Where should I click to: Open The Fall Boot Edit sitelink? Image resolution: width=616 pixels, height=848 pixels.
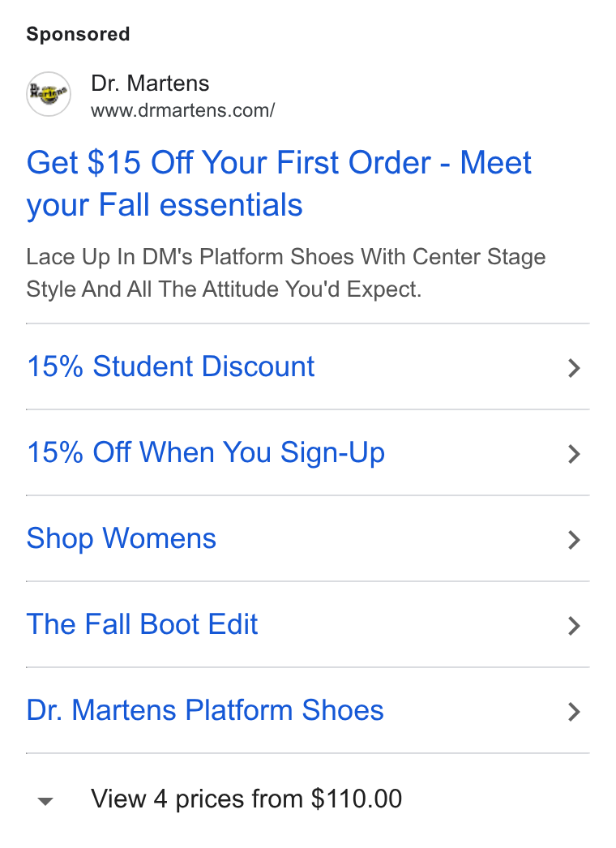coord(142,624)
